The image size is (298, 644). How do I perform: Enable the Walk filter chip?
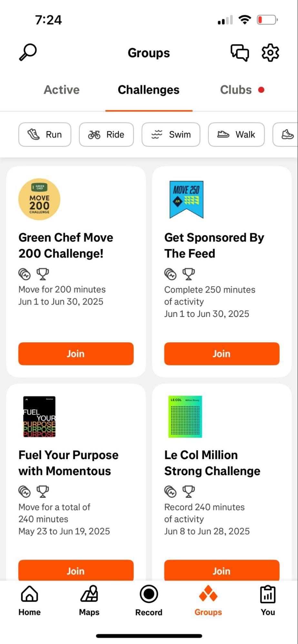coord(236,135)
